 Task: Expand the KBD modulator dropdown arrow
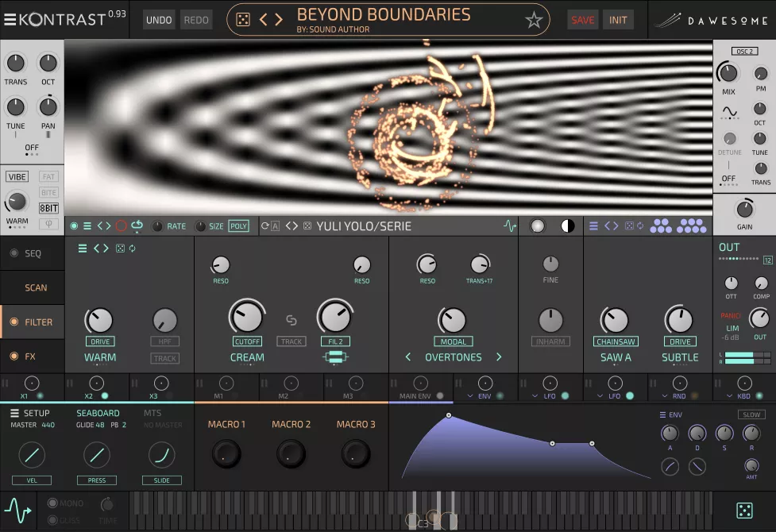coord(729,395)
